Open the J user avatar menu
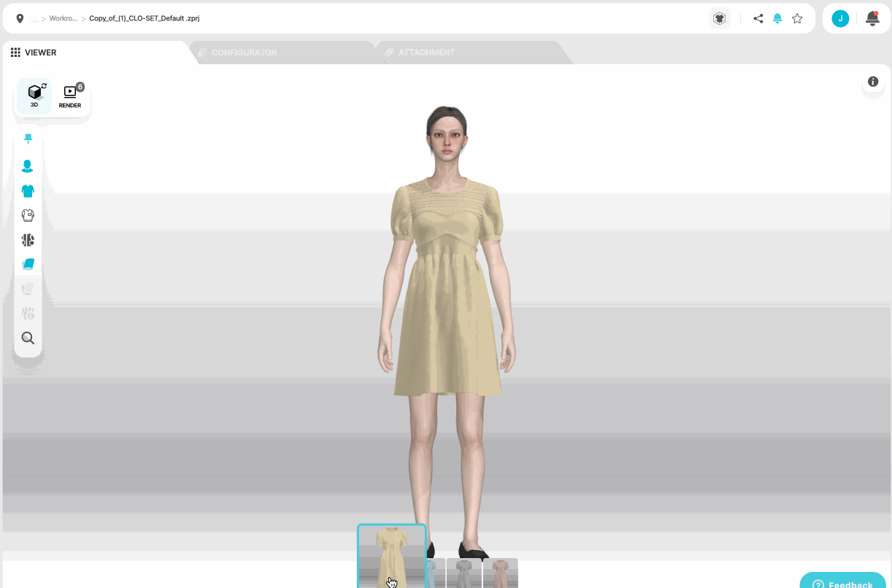This screenshot has height=588, width=892. pos(840,18)
